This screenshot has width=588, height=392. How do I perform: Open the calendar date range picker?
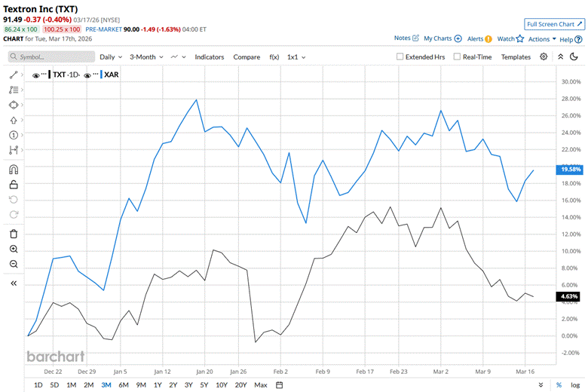[x=279, y=385]
